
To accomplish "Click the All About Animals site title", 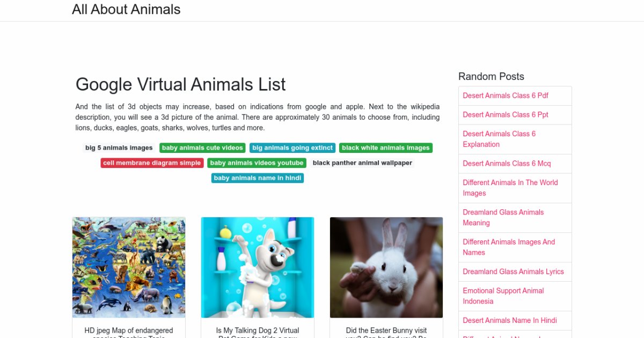I will click(126, 10).
